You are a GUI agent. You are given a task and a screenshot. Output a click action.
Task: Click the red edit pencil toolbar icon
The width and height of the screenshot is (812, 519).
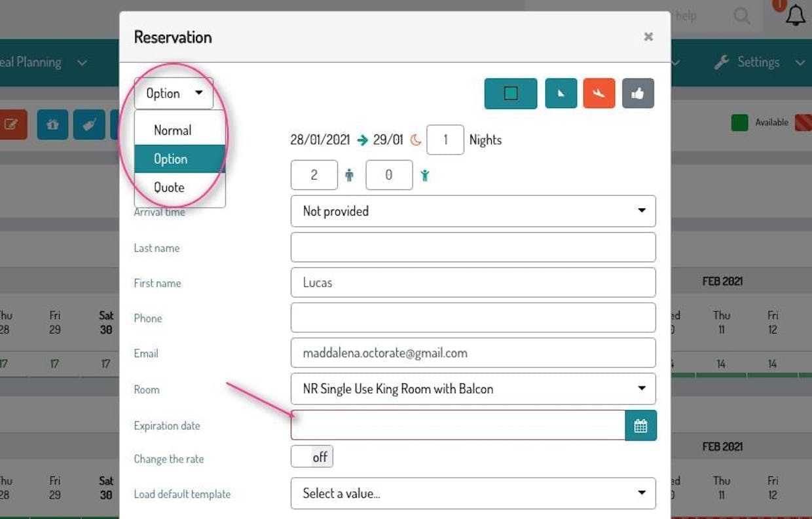[x=11, y=125]
